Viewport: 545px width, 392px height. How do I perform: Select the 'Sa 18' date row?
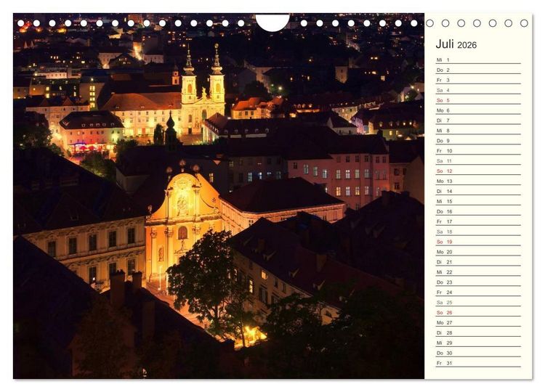[x=478, y=232]
